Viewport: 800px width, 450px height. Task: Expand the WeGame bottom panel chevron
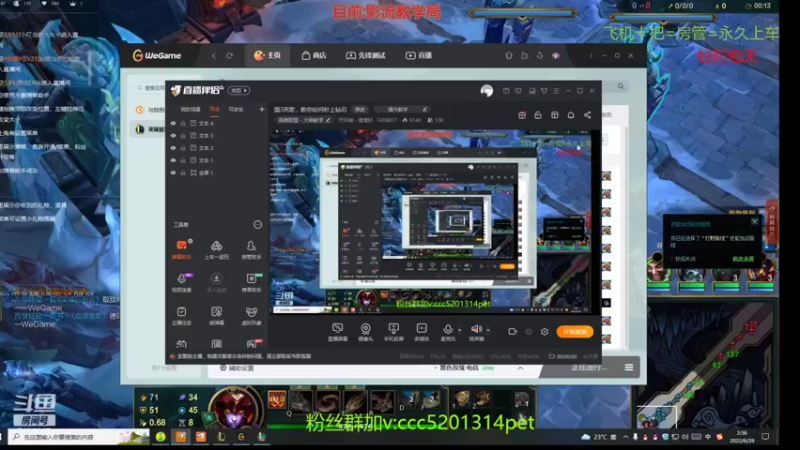tap(520, 368)
